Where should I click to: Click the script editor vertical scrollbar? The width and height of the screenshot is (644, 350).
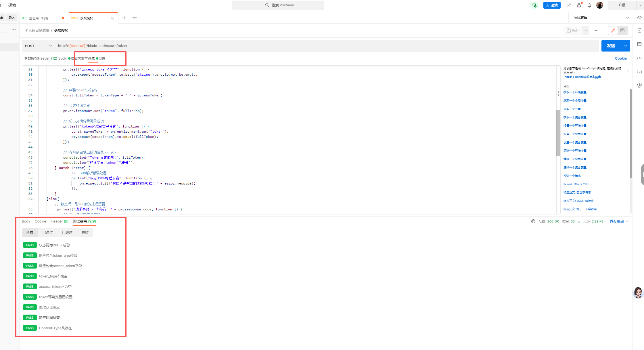(558, 132)
